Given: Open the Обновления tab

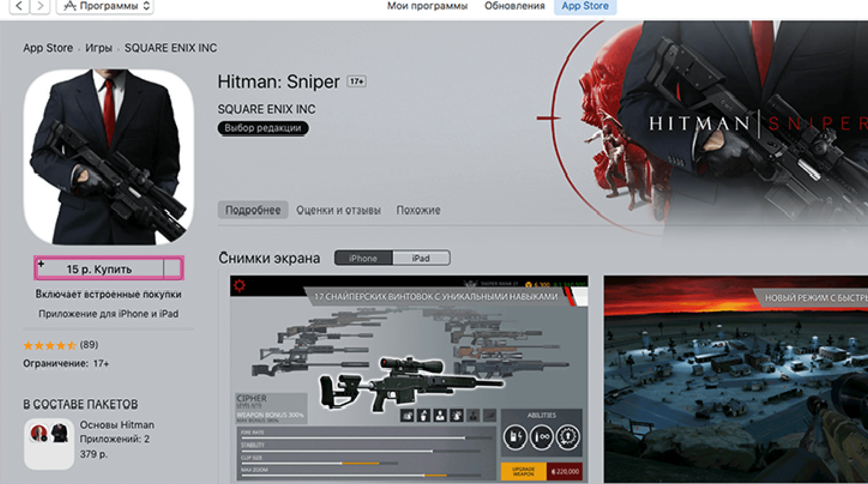Looking at the screenshot, I should (514, 6).
